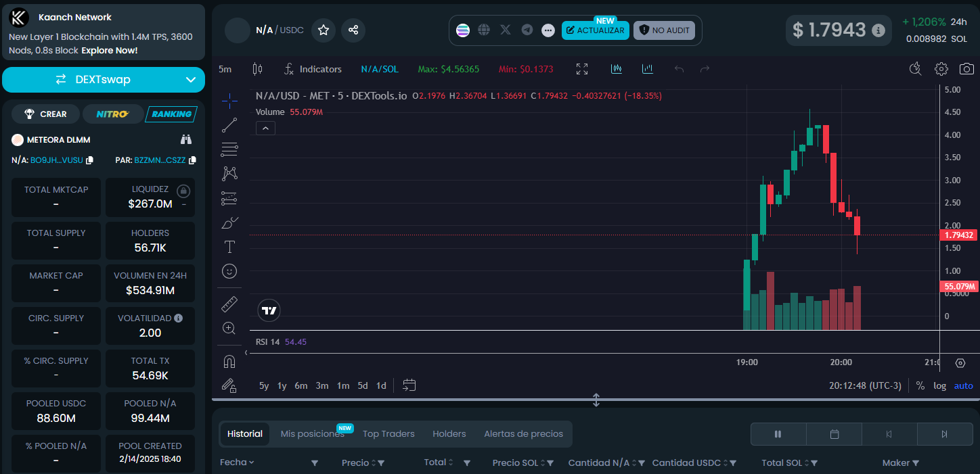Screen dimensions: 980x474
Task: Click the NO AUDIT badge button
Action: click(x=664, y=30)
